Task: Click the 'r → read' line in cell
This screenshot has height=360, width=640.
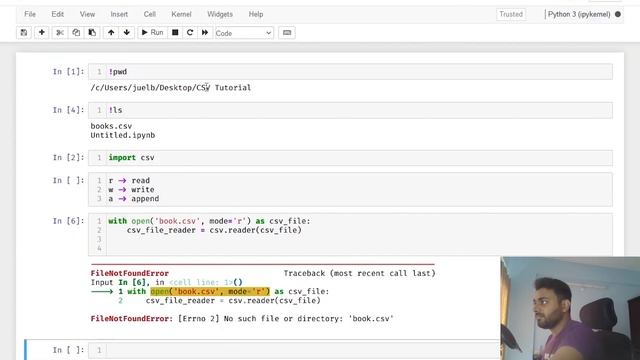Action: click(129, 180)
